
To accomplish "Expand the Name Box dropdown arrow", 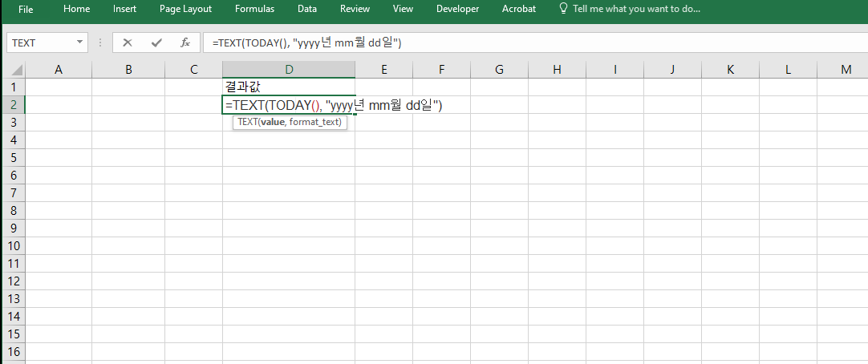I will tap(80, 42).
